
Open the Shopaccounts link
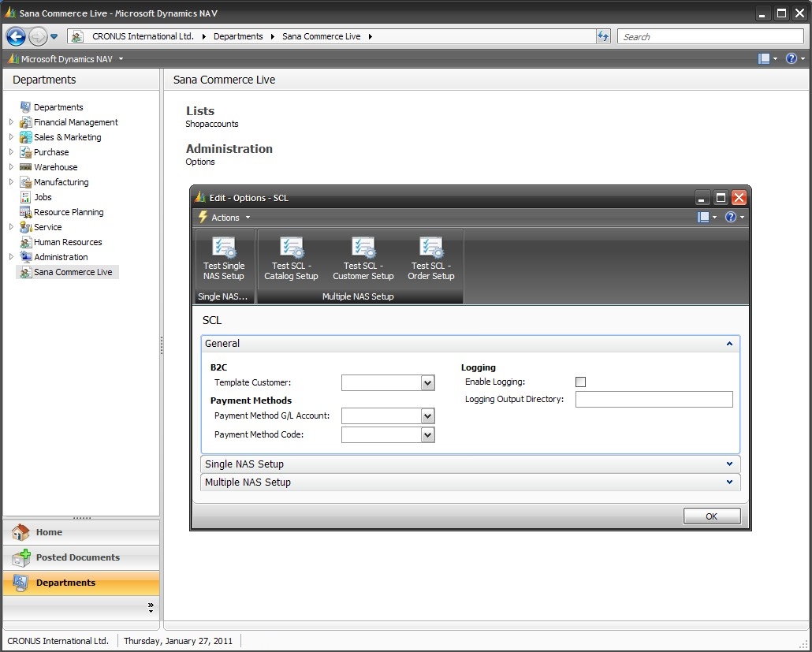212,124
